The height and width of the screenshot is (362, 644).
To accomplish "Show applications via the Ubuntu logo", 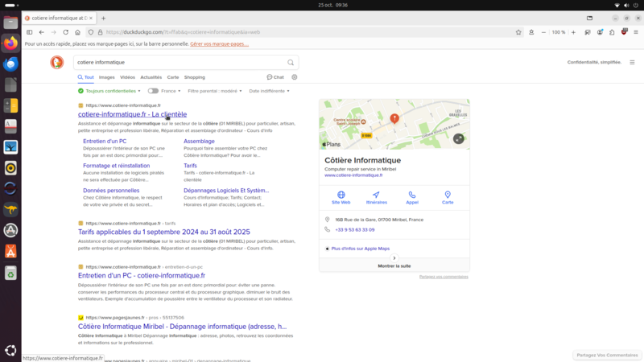I will 10,350.
